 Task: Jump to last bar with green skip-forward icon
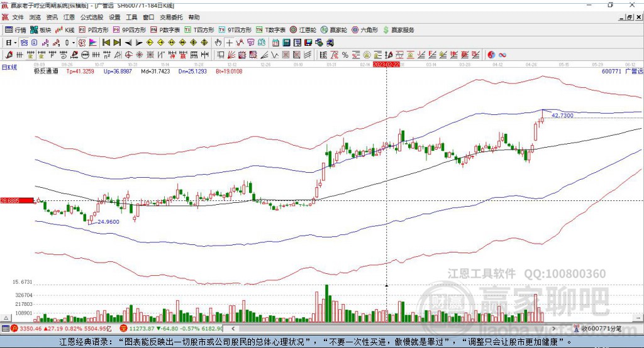click(x=117, y=43)
